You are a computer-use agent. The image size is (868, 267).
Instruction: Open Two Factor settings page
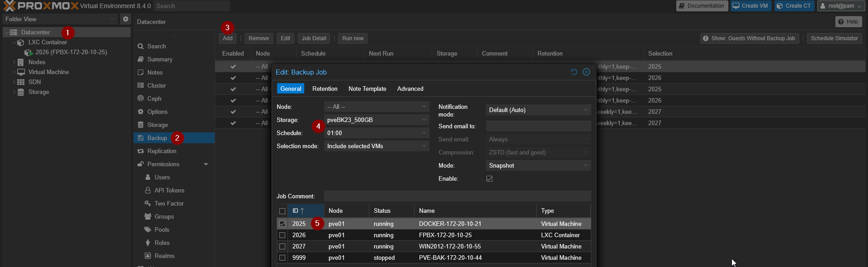pos(169,203)
